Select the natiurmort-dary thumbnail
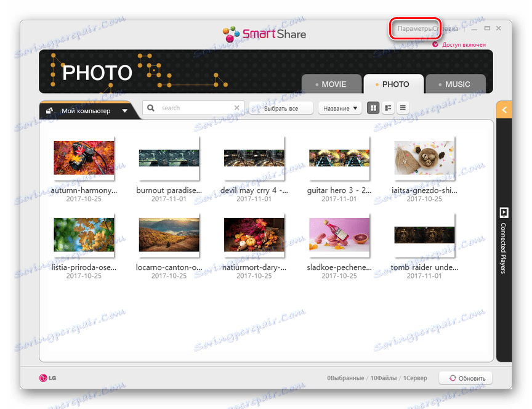Screen dimensions: 532x409 (x=254, y=235)
